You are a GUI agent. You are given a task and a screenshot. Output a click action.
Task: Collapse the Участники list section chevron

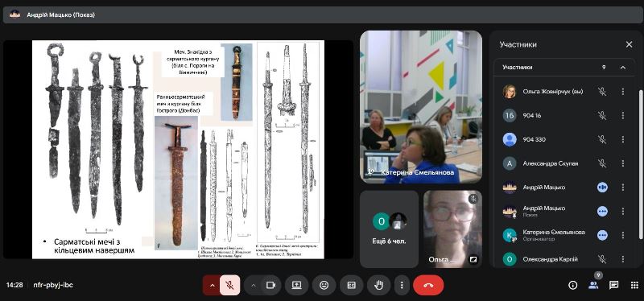(x=623, y=68)
